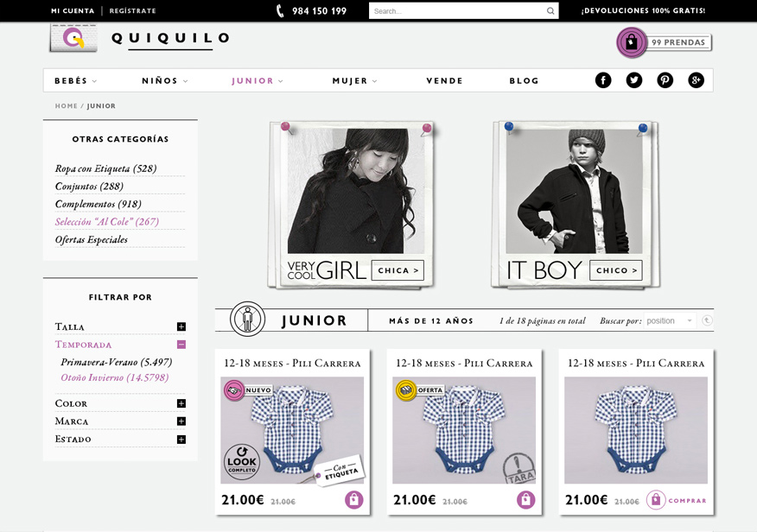The height and width of the screenshot is (532, 757).
Task: Open the Bebés menu
Action: click(76, 80)
